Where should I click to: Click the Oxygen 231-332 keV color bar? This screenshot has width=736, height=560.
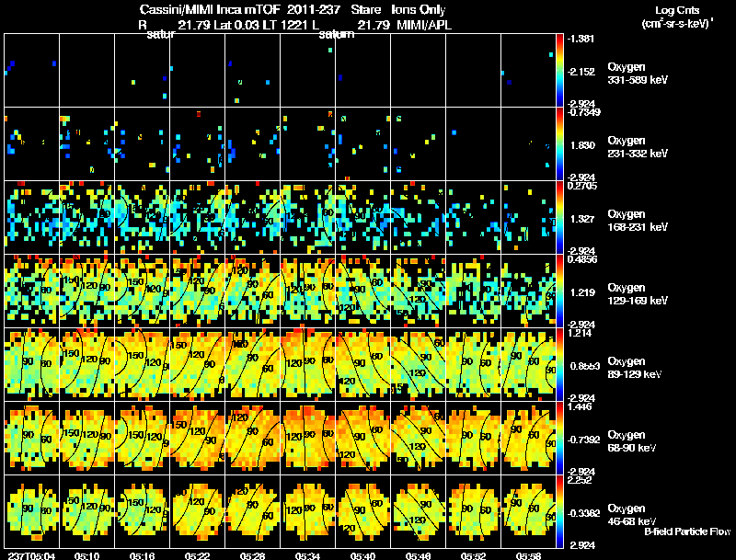coord(559,143)
